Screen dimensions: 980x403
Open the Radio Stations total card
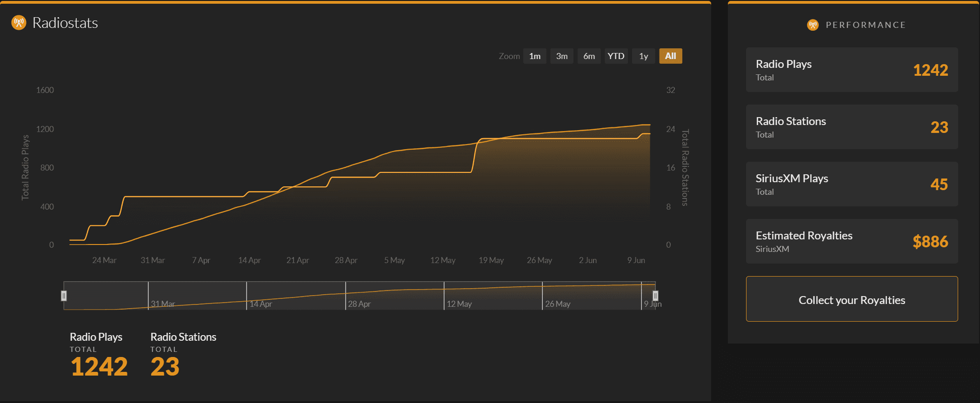pos(851,127)
